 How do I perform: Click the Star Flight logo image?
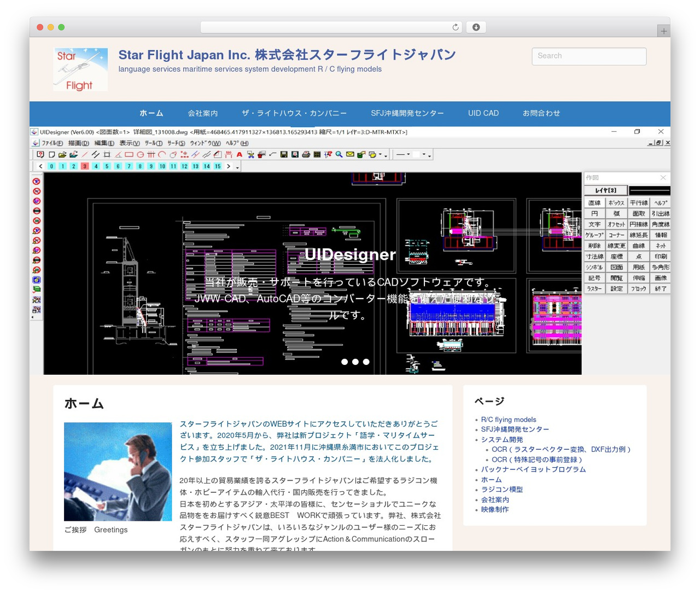[x=80, y=69]
